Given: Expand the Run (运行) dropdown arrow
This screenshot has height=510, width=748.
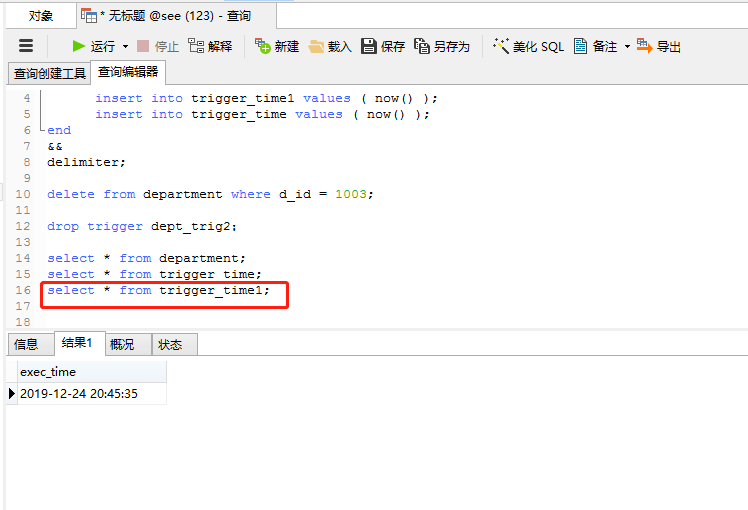Looking at the screenshot, I should coord(125,47).
